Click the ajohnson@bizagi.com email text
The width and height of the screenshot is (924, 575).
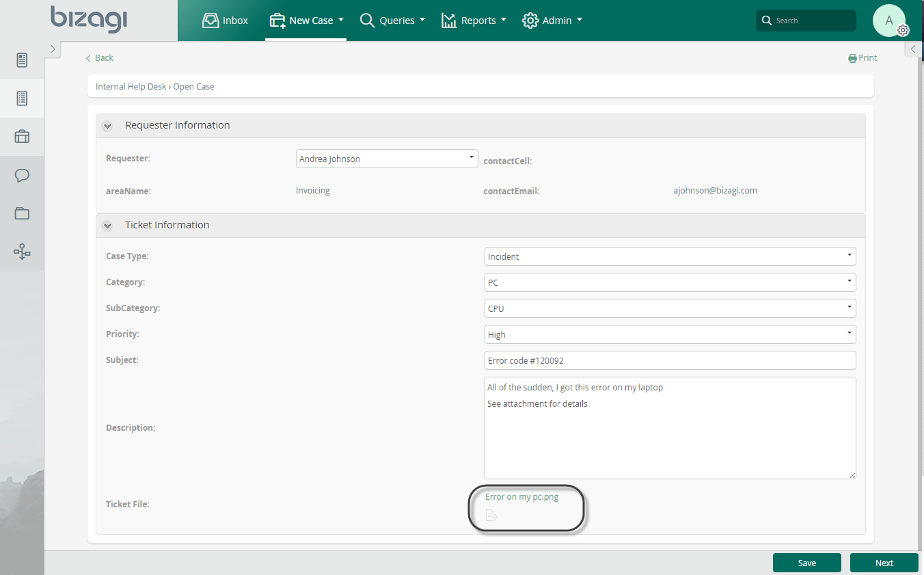(715, 191)
